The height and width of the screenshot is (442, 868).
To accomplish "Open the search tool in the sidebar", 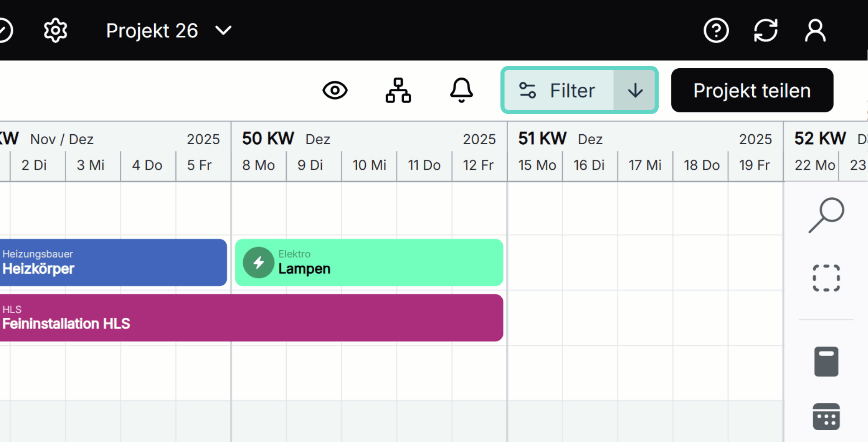I will 826,215.
